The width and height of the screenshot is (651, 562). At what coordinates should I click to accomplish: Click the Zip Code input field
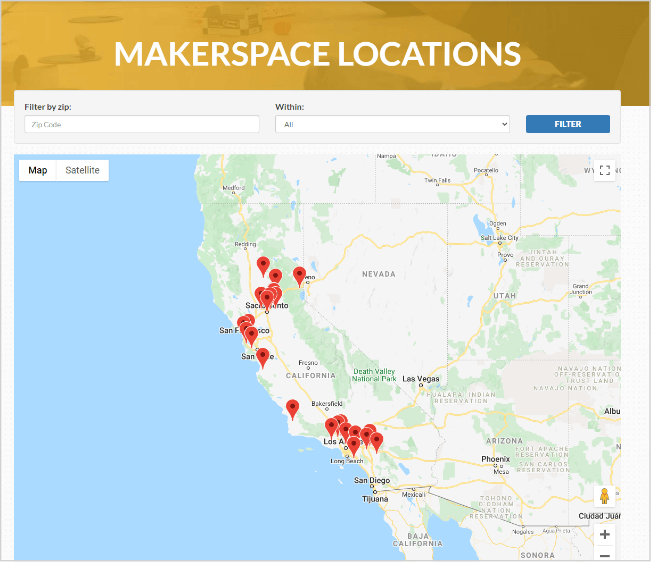click(x=142, y=124)
